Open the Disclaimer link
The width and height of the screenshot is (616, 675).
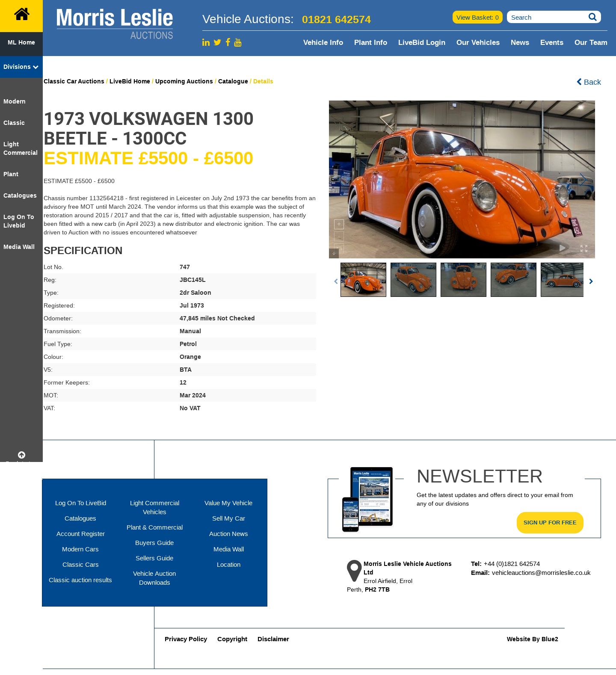(273, 639)
